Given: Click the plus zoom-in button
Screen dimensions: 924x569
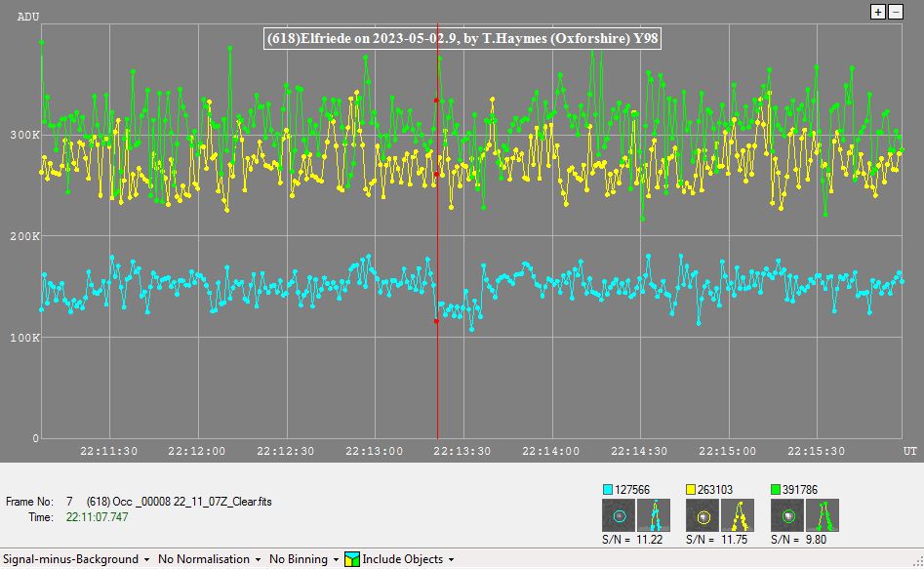Looking at the screenshot, I should pyautogui.click(x=878, y=12).
